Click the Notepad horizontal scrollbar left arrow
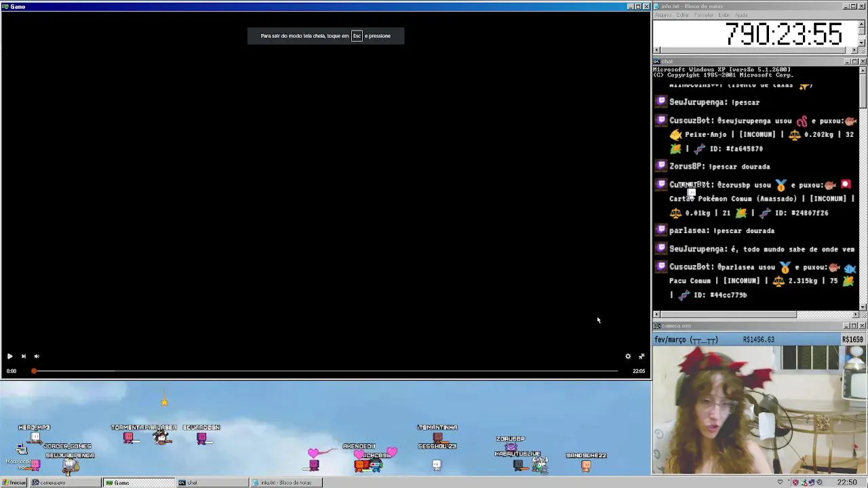 pos(656,50)
